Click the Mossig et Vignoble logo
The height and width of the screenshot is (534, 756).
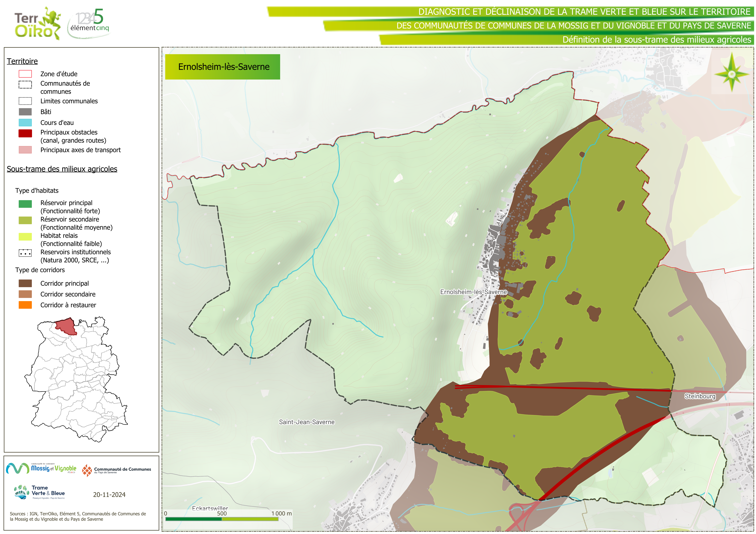point(41,468)
